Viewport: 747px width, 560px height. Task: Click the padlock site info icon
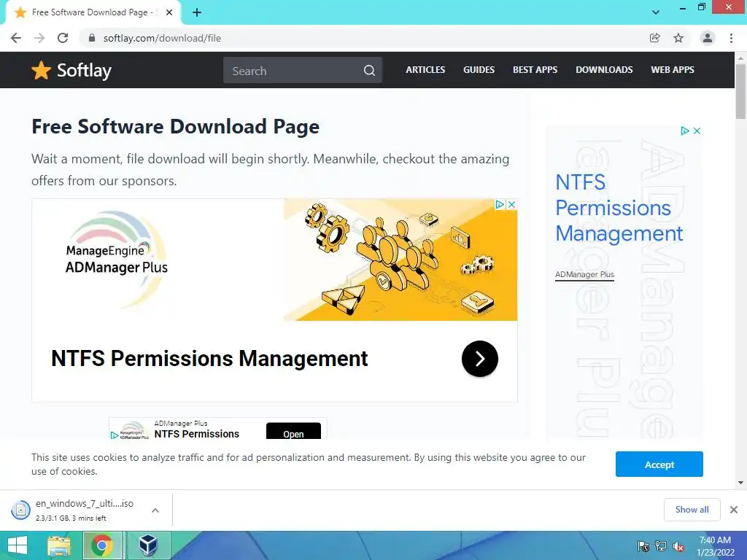click(x=91, y=38)
